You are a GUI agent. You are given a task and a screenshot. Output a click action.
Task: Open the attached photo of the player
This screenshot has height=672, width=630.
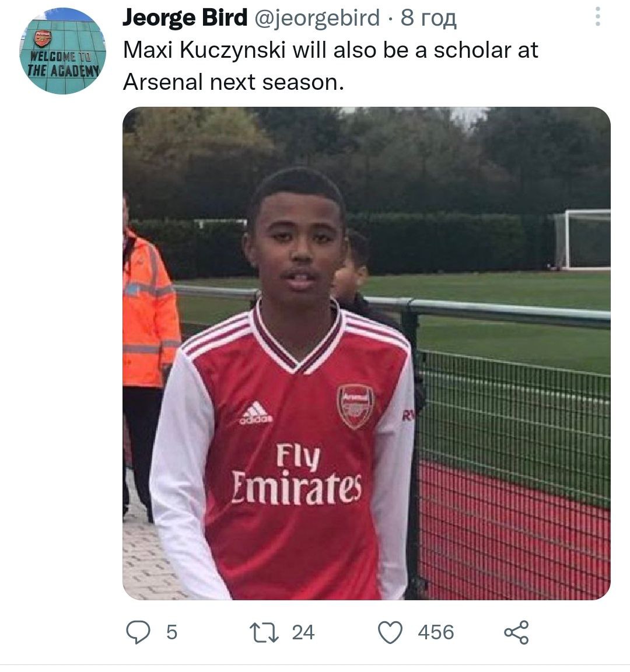(366, 353)
